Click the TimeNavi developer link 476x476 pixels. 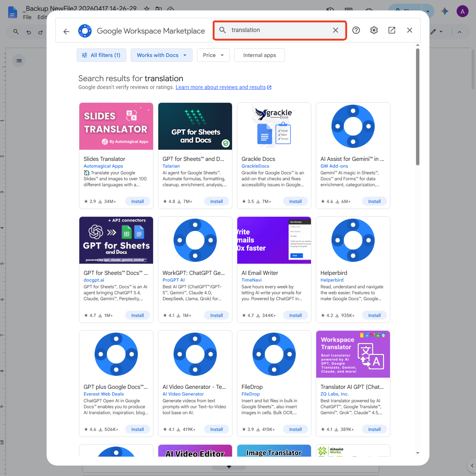(251, 280)
